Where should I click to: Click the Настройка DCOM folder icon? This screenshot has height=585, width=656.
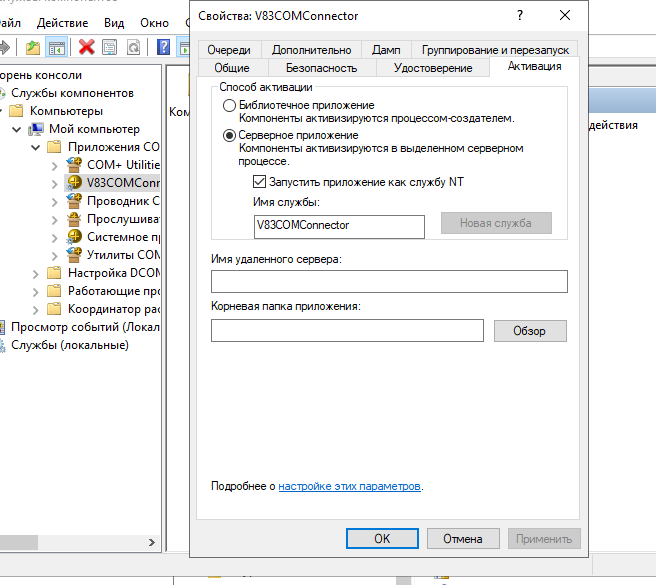54,273
